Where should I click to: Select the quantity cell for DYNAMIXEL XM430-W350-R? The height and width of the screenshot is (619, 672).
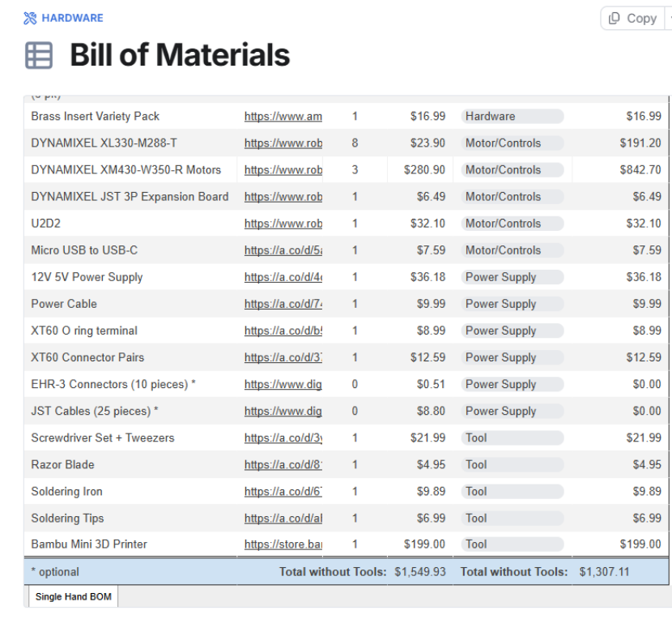(355, 170)
